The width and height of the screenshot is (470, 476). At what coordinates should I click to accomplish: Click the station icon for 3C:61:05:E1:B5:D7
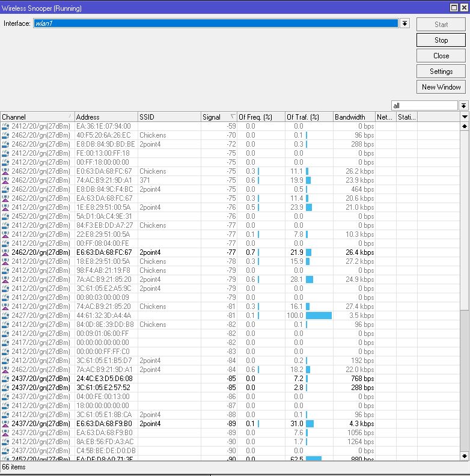point(5,361)
